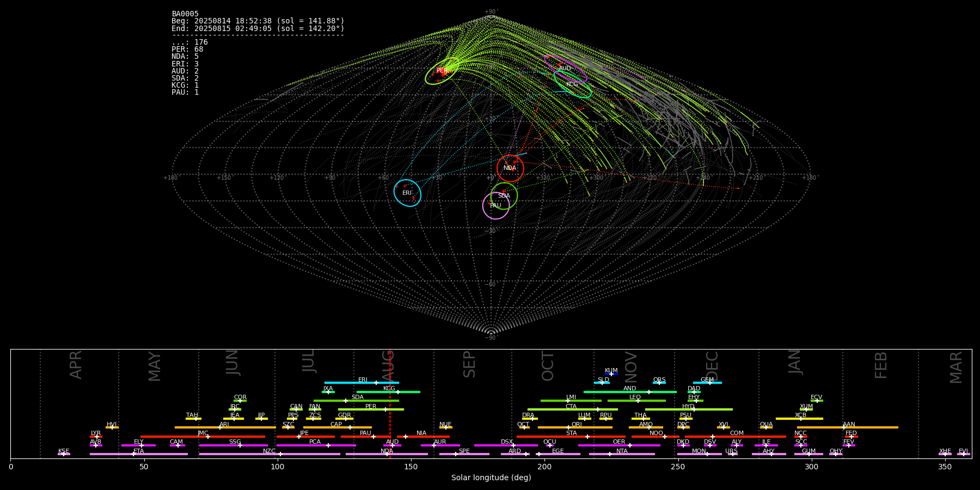Click the Beg: 20250814 18:52:38 line
980x490 pixels.
[x=258, y=21]
